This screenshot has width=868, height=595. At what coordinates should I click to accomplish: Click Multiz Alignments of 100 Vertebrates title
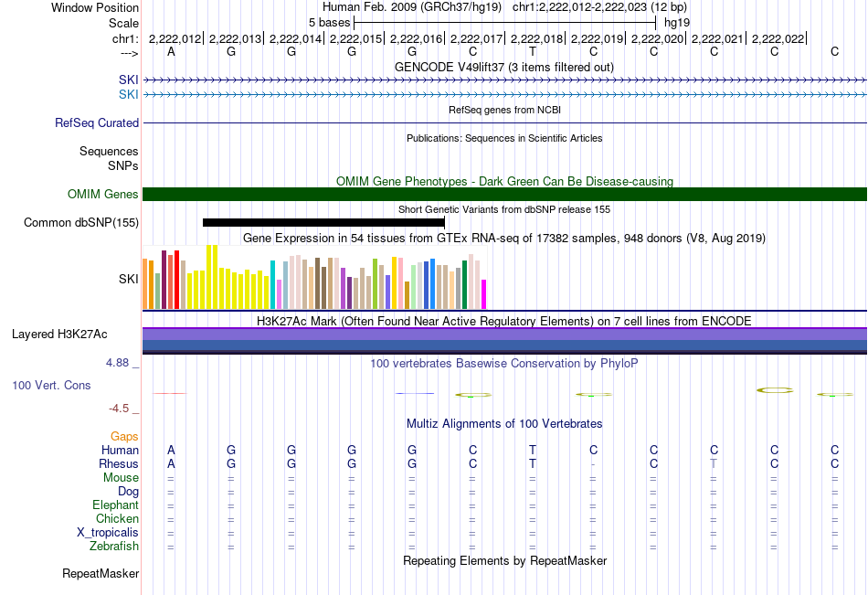(504, 424)
